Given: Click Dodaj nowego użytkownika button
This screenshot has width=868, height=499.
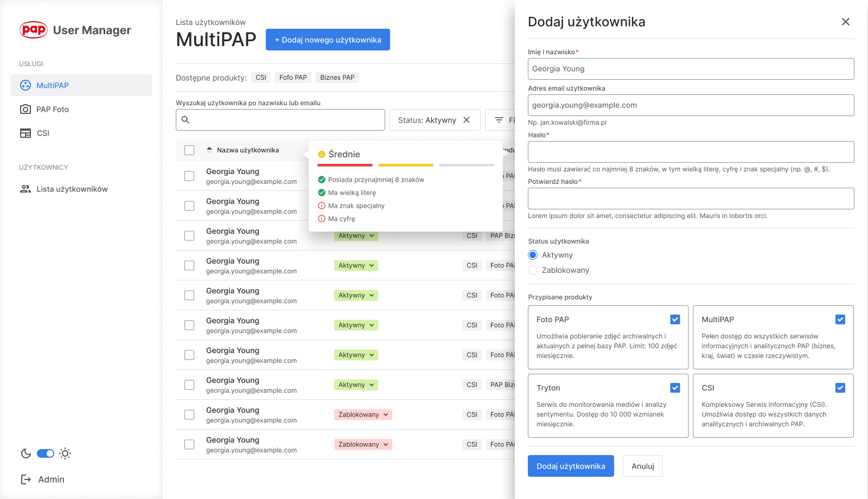Looking at the screenshot, I should 328,40.
